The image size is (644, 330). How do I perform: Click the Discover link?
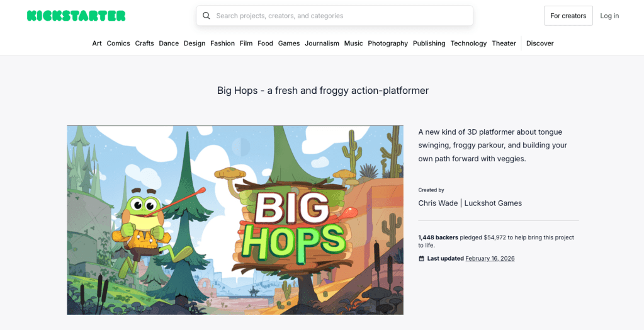(x=539, y=43)
